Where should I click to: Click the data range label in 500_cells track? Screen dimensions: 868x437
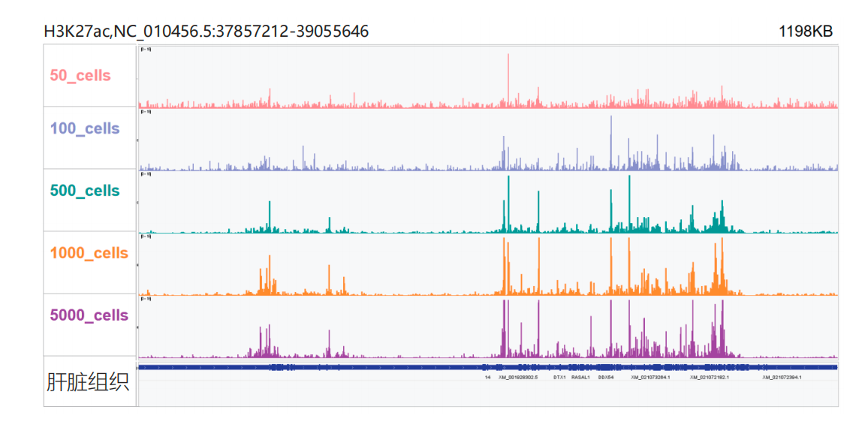(146, 174)
